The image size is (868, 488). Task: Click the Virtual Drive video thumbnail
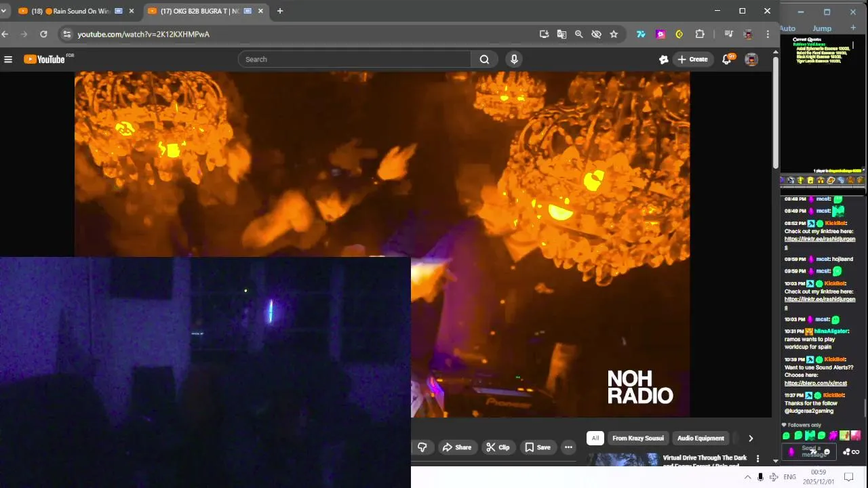coord(623,460)
